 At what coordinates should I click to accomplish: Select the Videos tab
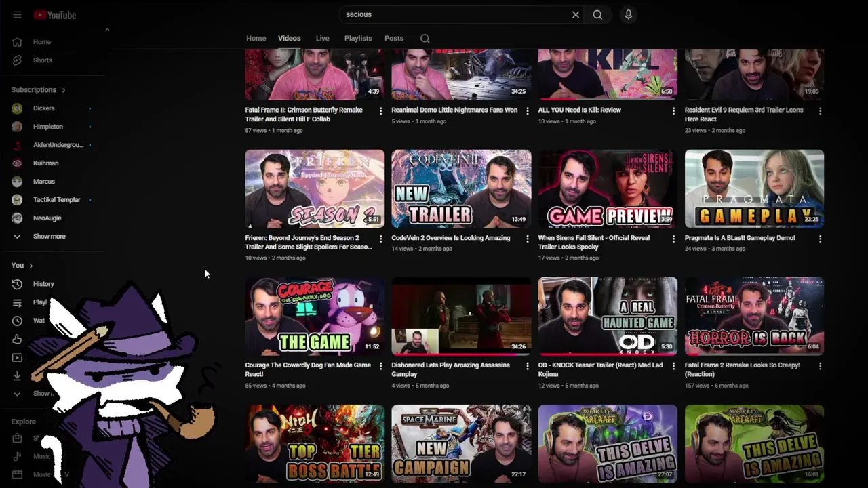290,39
